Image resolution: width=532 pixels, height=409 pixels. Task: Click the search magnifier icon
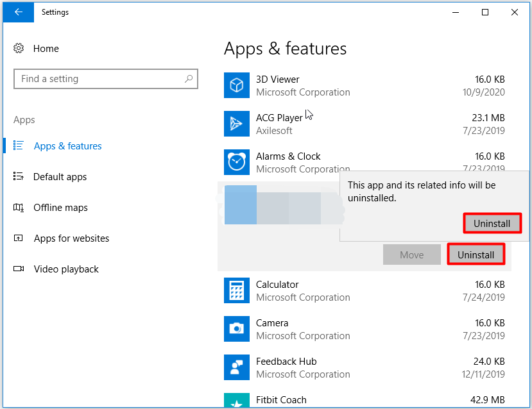pos(188,78)
